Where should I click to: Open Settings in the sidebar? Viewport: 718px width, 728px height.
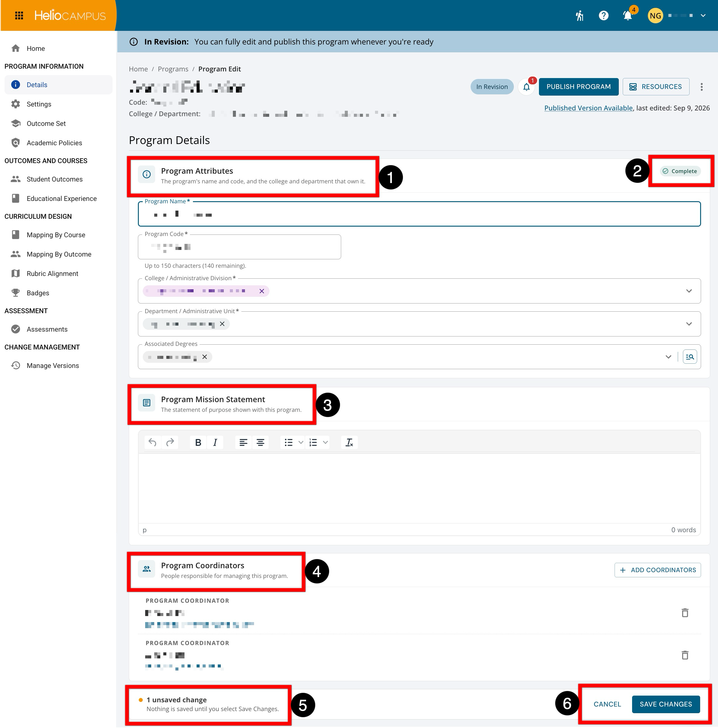pyautogui.click(x=58, y=104)
